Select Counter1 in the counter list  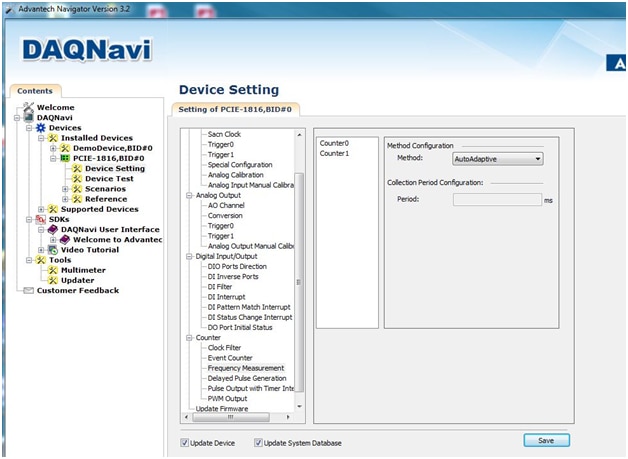[333, 153]
